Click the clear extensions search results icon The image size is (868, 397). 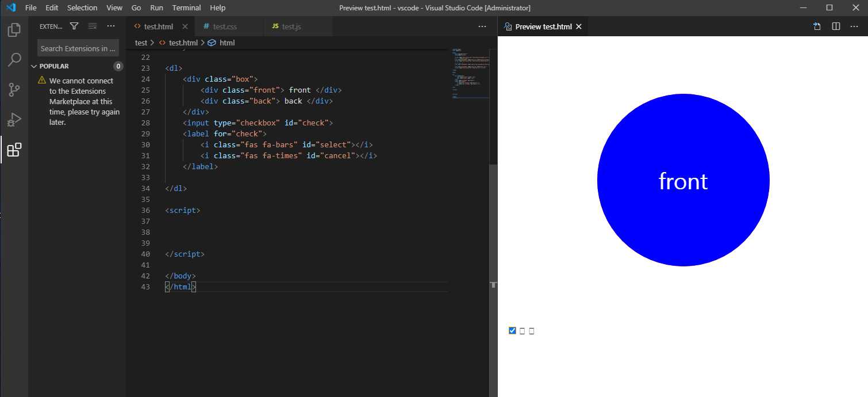[93, 26]
